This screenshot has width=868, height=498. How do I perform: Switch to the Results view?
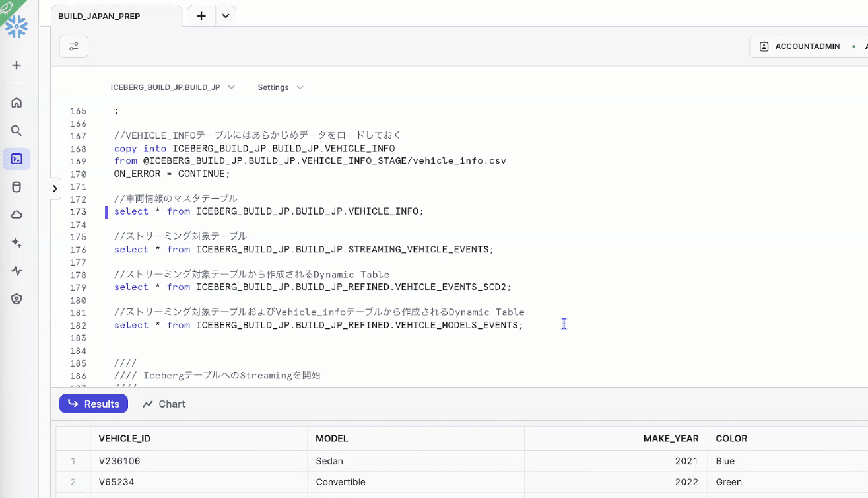(94, 404)
